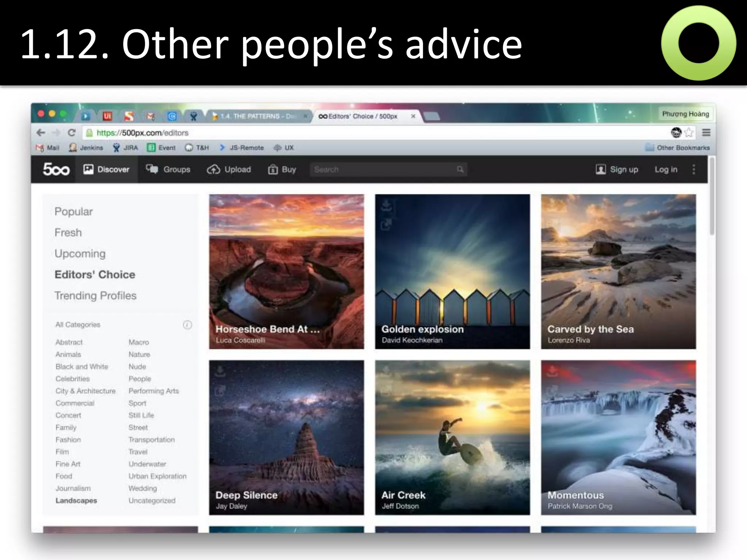The image size is (747, 560).
Task: Select Upcoming in the sidebar
Action: pos(80,253)
